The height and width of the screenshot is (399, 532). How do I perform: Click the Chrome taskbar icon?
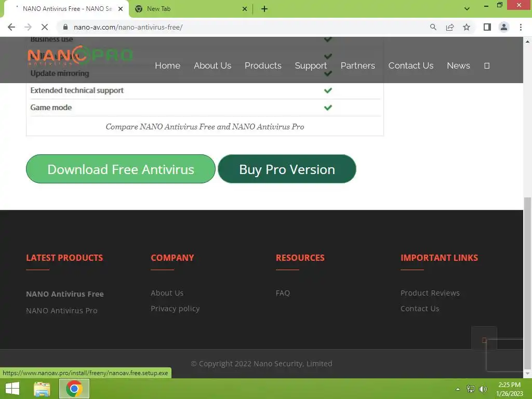point(74,389)
